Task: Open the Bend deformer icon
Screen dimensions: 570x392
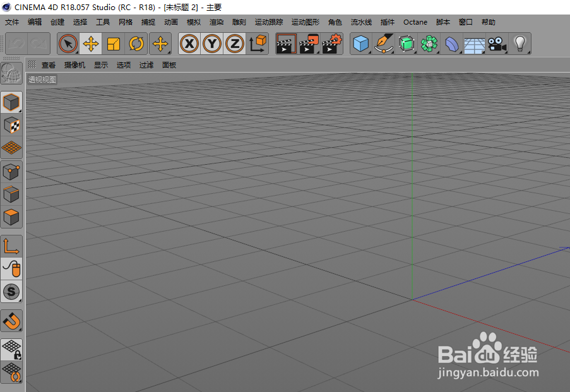Action: [452, 44]
